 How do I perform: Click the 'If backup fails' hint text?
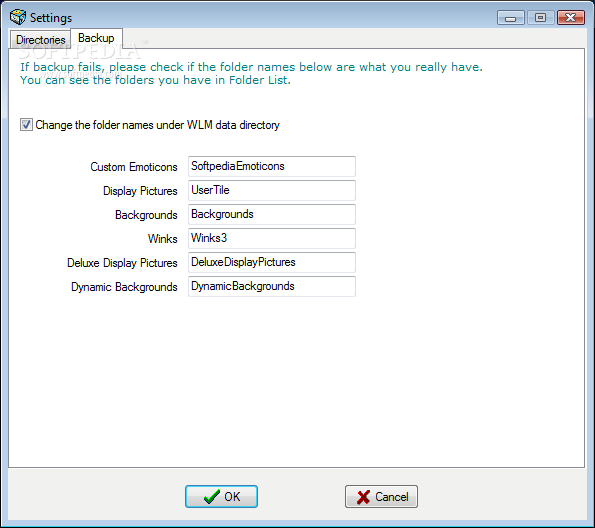point(251,73)
